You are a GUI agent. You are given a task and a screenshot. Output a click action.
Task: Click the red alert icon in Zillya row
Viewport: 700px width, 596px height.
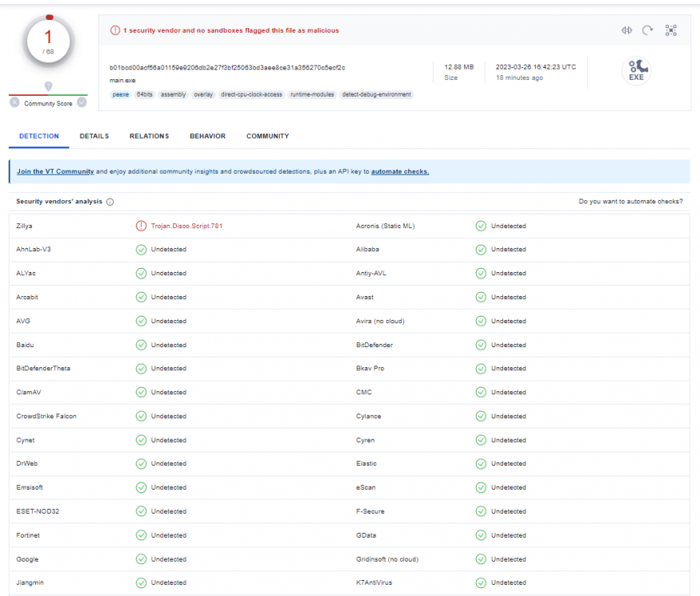[141, 226]
